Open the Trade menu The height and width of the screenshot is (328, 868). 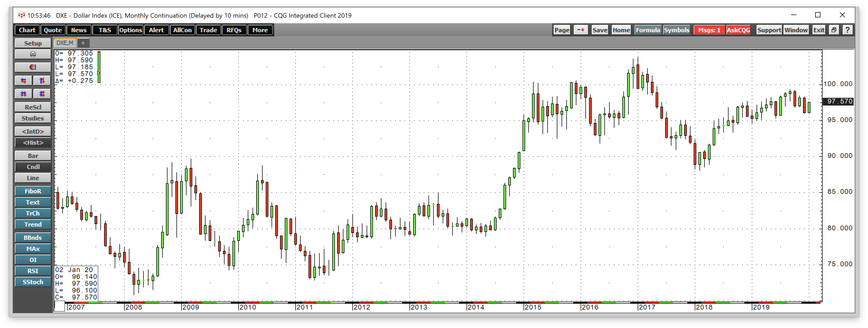tap(208, 30)
